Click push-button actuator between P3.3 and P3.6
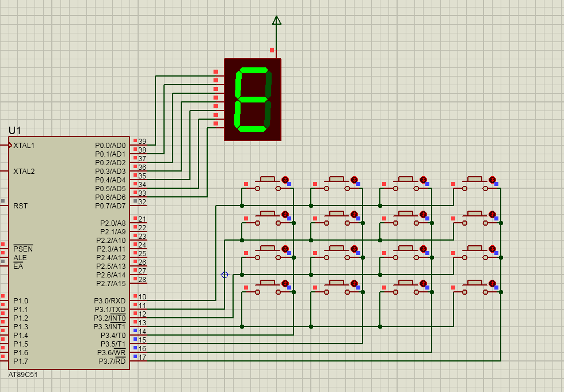This screenshot has height=392, width=564. coord(406,283)
